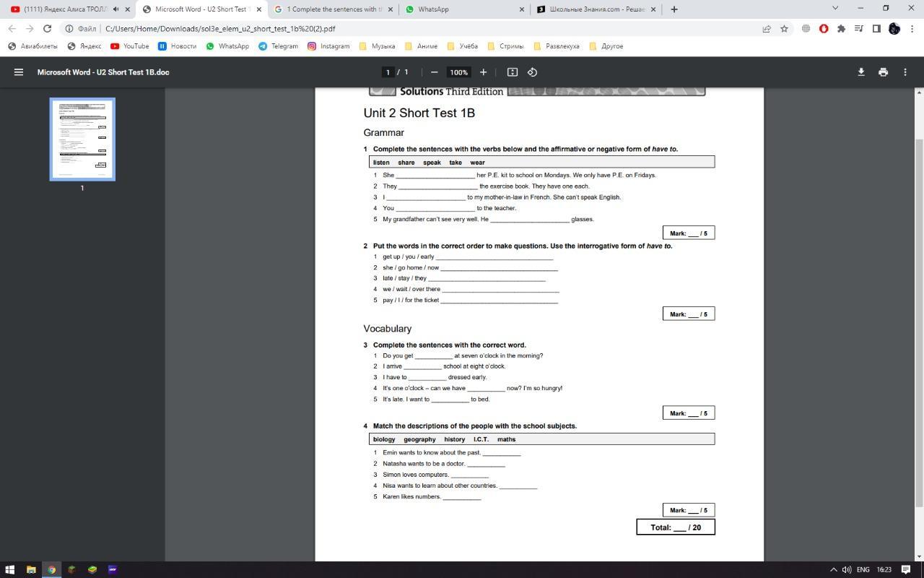The image size is (924, 578).
Task: Open a new browser tab
Action: (674, 9)
